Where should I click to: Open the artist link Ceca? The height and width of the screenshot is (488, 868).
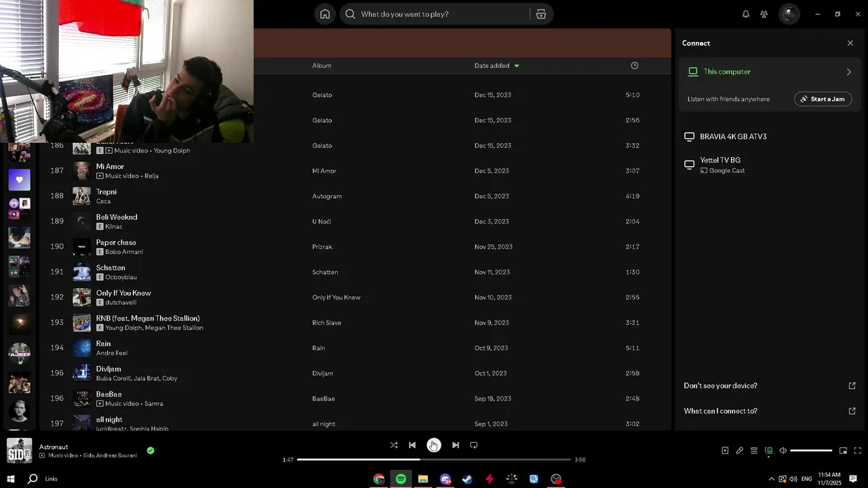coord(103,201)
